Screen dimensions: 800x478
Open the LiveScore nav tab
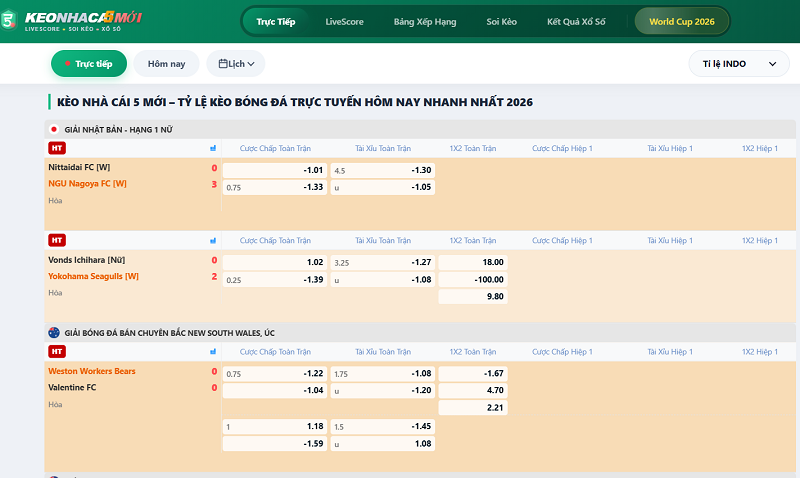344,21
